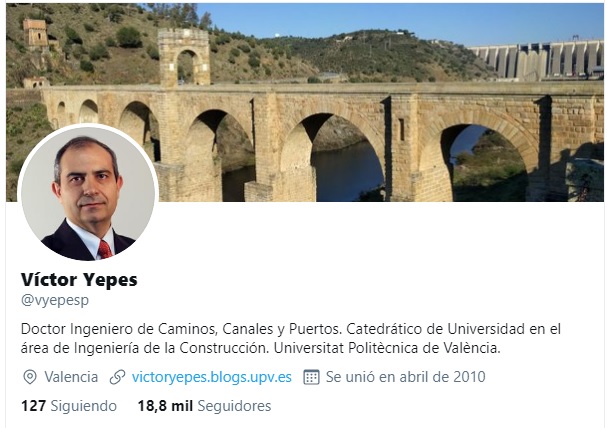Open the victoryepes.blogs.upv.es website link
607x428 pixels.
[211, 377]
